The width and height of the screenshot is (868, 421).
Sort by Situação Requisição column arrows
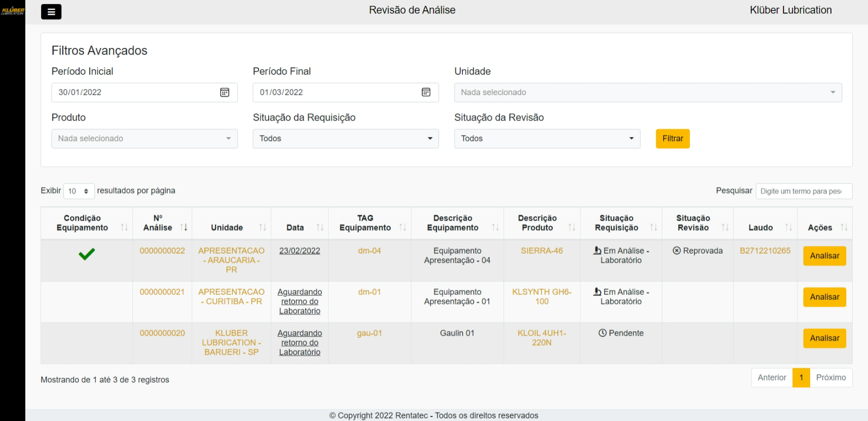coord(653,228)
